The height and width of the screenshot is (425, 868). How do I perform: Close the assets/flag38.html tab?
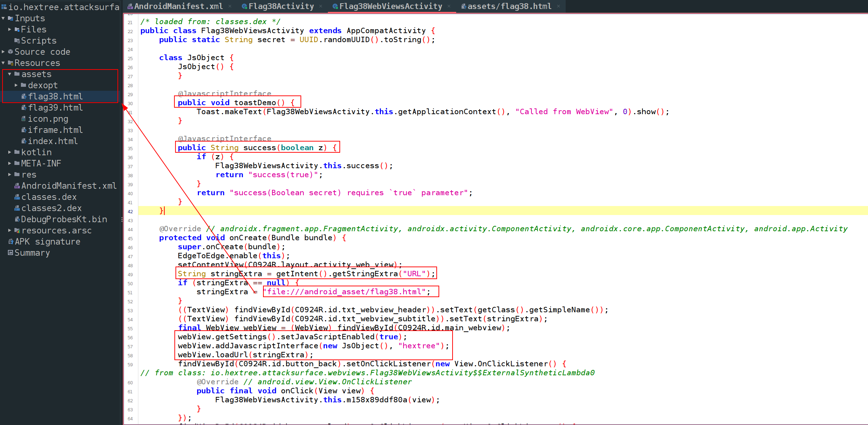[x=558, y=6]
